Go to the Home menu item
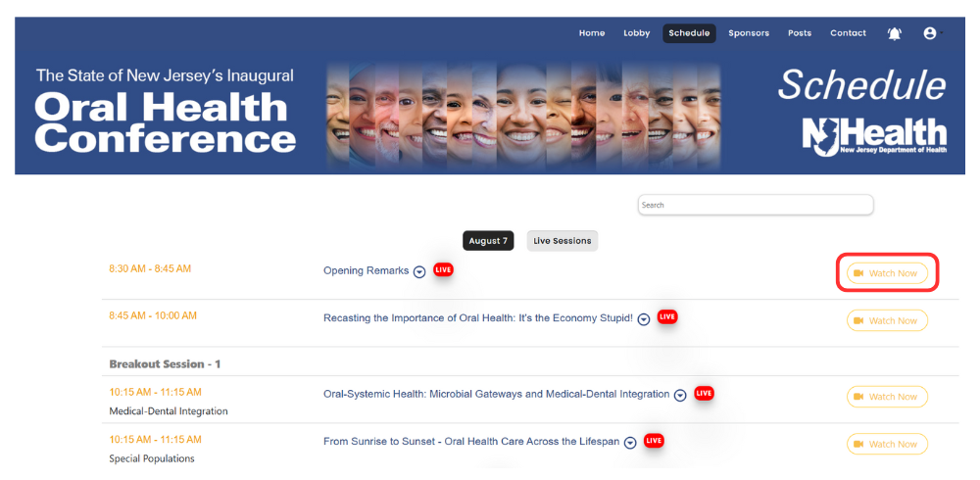Image resolution: width=980 pixels, height=480 pixels. [x=592, y=33]
